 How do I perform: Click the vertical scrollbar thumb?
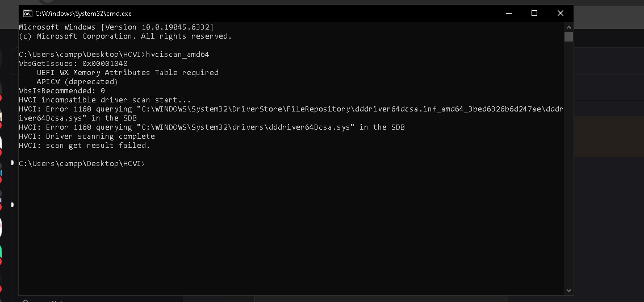[568, 37]
